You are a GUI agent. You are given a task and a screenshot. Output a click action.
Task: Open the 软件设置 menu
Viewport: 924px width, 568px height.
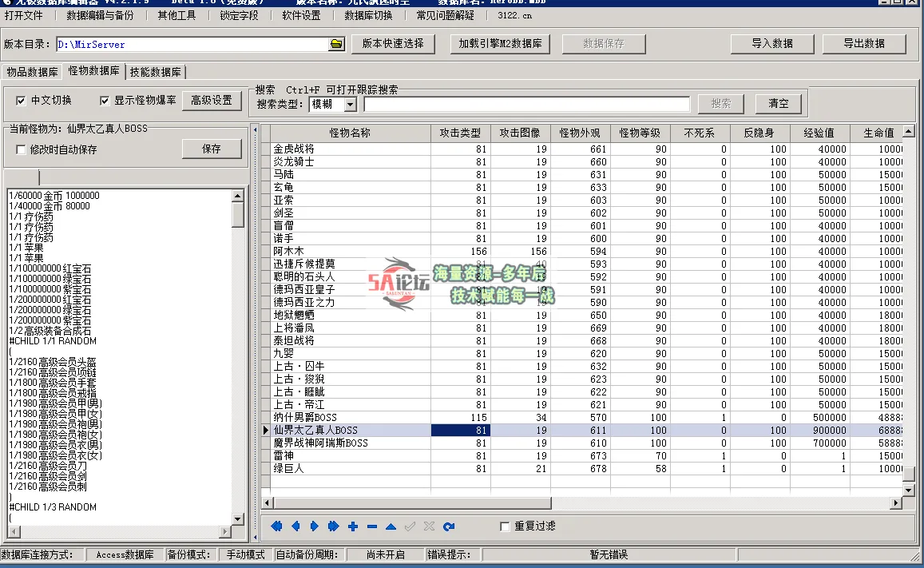301,15
